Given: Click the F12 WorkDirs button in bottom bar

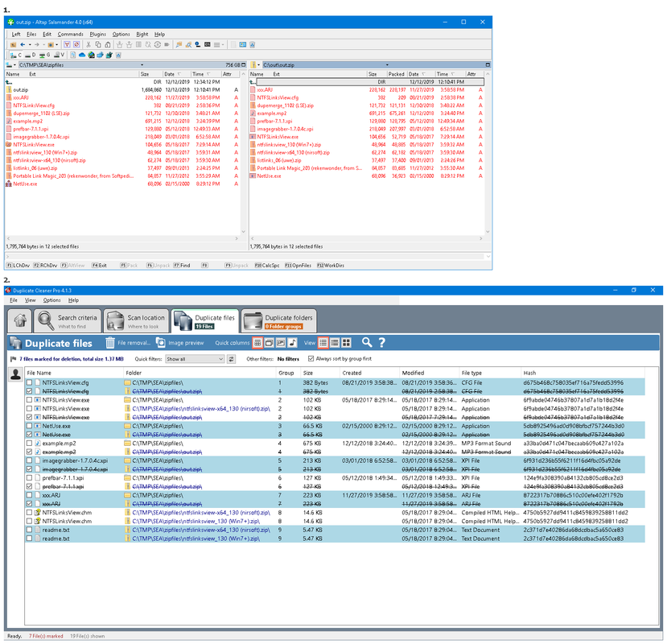Looking at the screenshot, I should point(331,265).
